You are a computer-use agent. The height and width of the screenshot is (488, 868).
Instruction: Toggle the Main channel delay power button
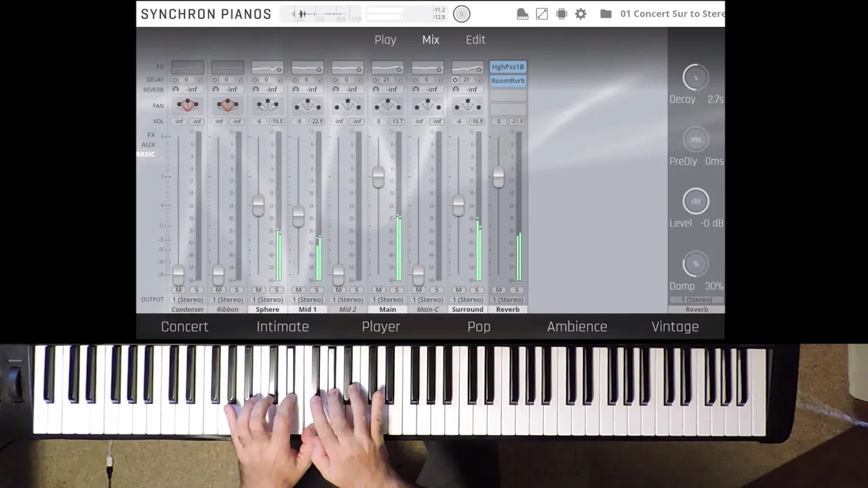pos(376,79)
